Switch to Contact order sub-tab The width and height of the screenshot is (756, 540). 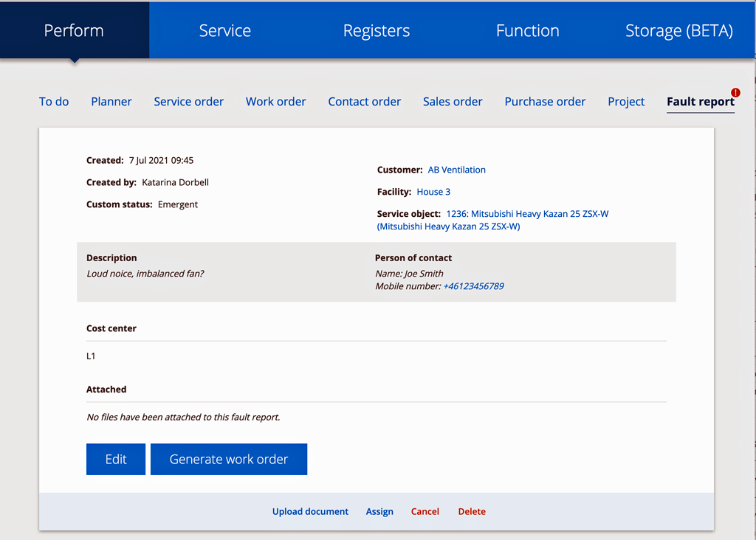coord(365,102)
